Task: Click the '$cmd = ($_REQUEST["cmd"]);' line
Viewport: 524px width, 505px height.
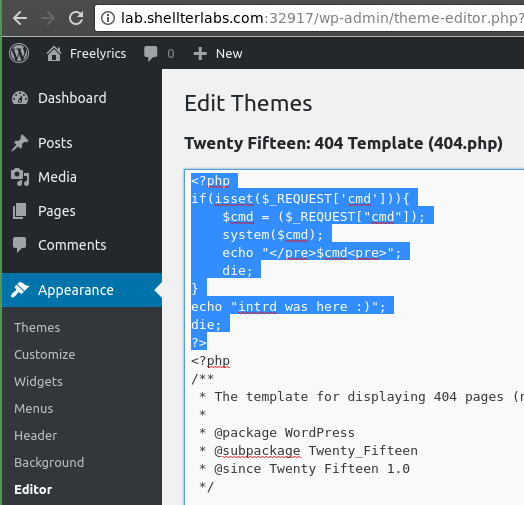Action: [323, 217]
